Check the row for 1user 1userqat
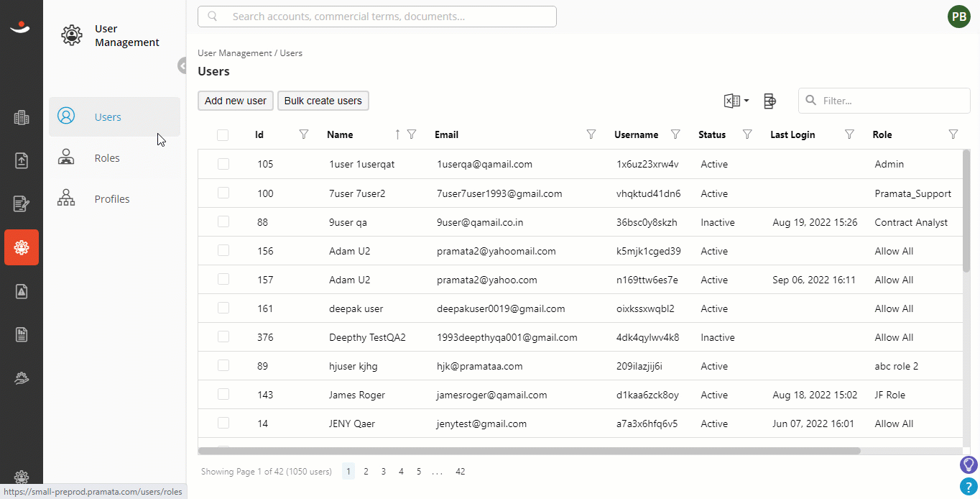The image size is (980, 499). tap(223, 164)
